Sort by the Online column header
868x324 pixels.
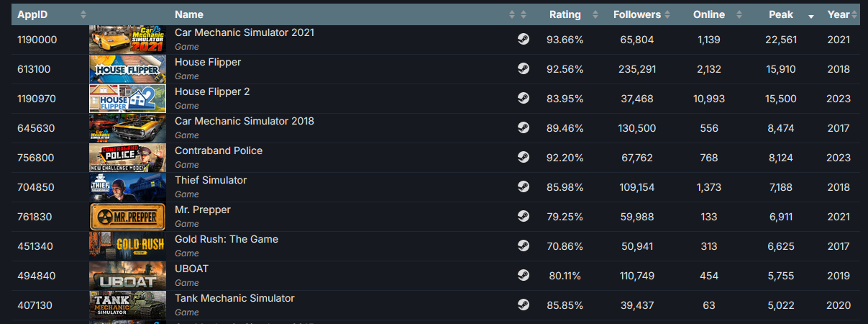coord(709,14)
